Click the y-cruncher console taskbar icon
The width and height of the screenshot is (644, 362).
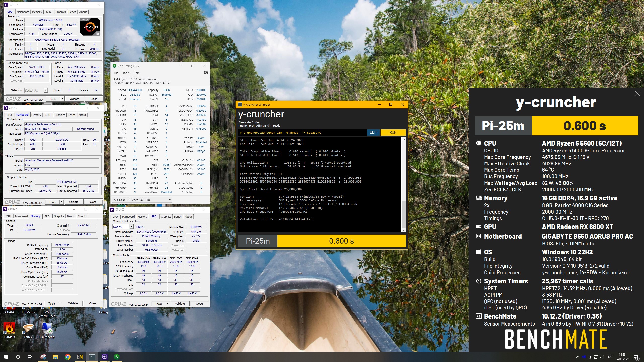click(92, 357)
